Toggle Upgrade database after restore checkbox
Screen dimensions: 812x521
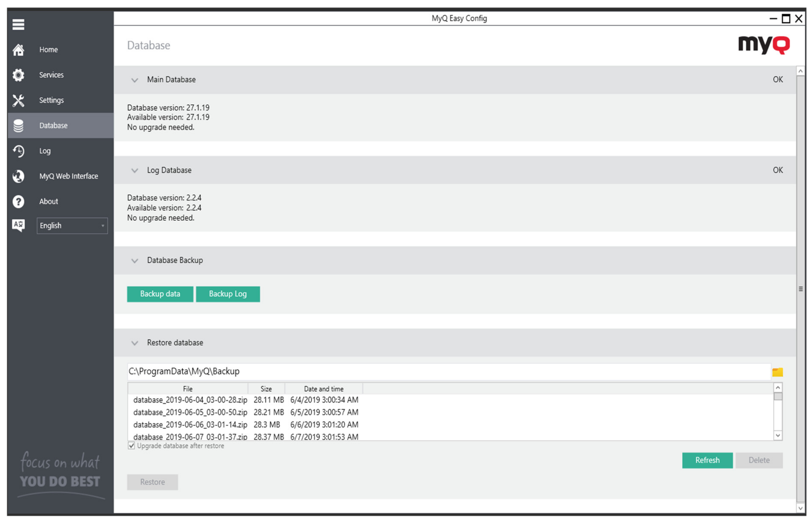pyautogui.click(x=131, y=446)
